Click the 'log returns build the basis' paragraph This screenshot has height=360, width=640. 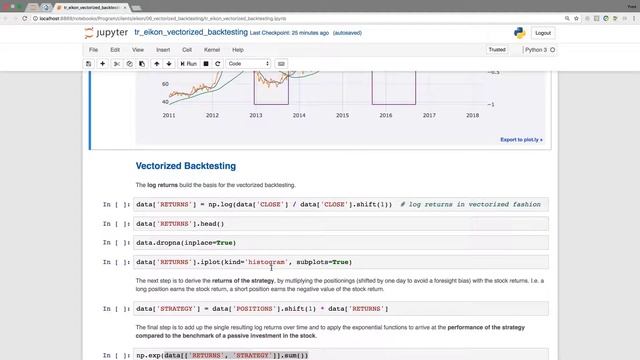coord(216,185)
